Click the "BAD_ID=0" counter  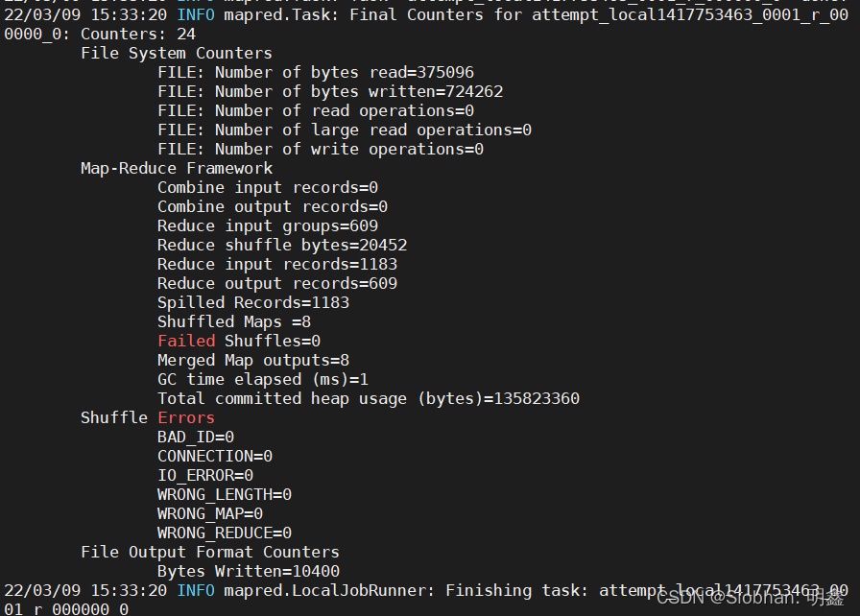tap(196, 437)
